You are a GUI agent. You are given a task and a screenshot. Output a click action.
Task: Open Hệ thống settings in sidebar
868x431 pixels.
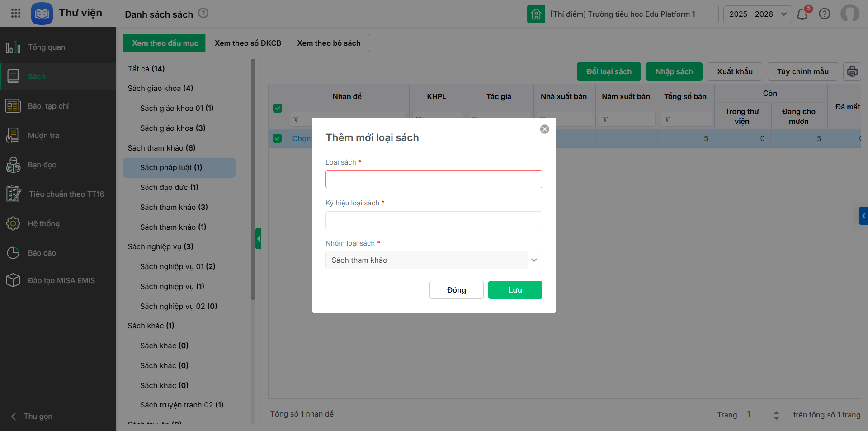coord(43,223)
